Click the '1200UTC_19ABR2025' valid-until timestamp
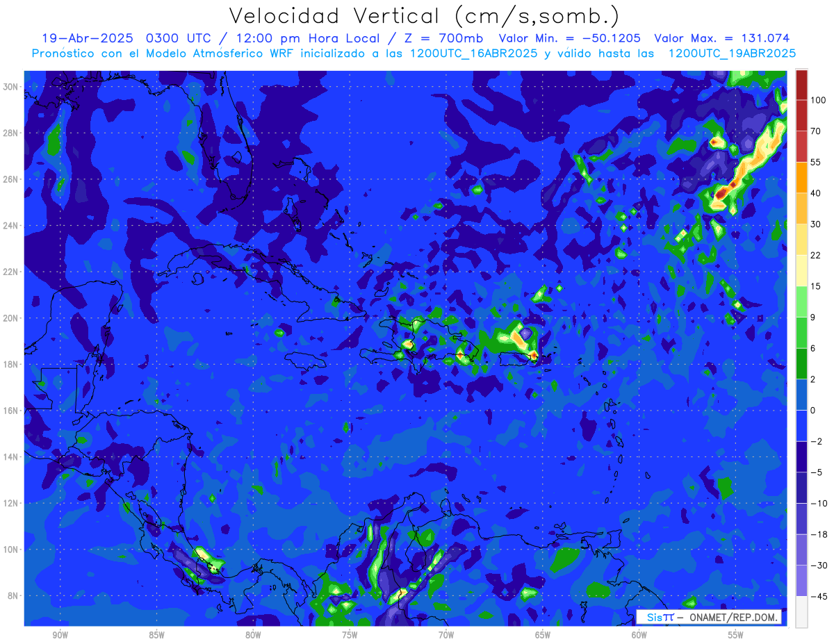This screenshot has width=834, height=644. pyautogui.click(x=732, y=53)
